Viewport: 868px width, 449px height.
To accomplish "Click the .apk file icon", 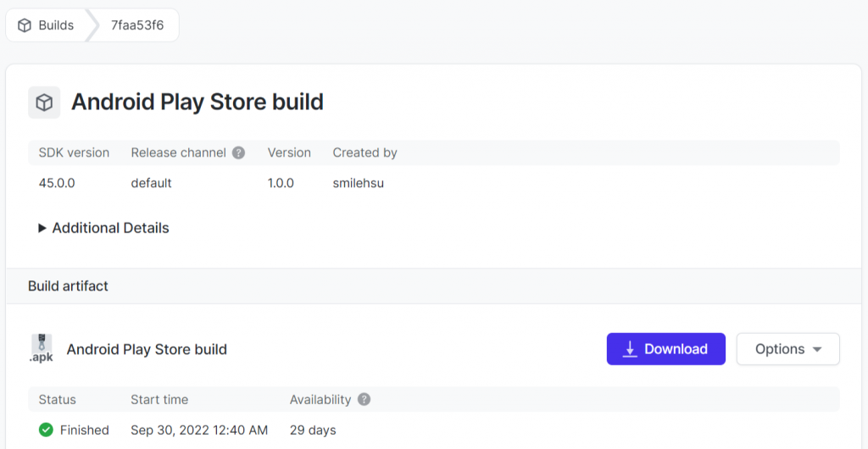I will [42, 348].
